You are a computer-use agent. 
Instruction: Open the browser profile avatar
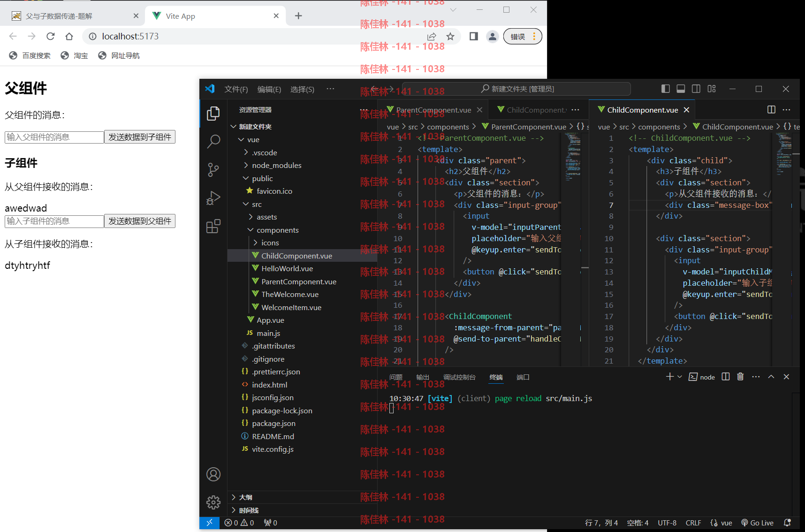(x=492, y=36)
